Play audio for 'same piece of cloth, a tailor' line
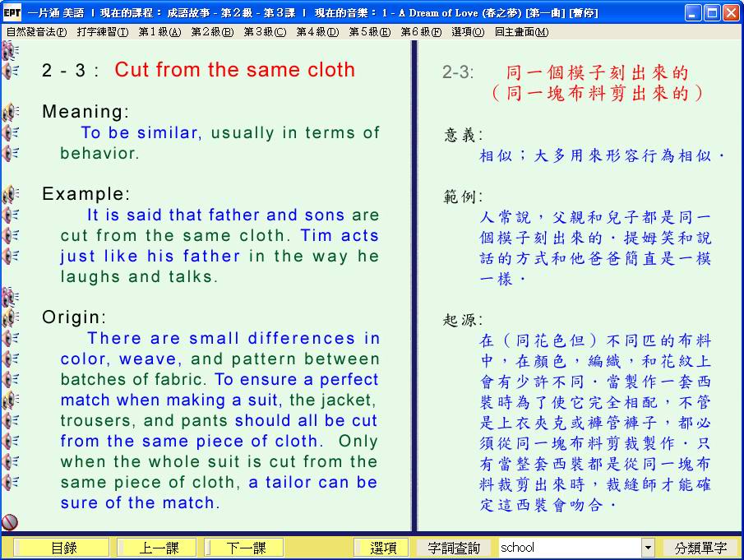This screenshot has width=744, height=560. [x=10, y=482]
